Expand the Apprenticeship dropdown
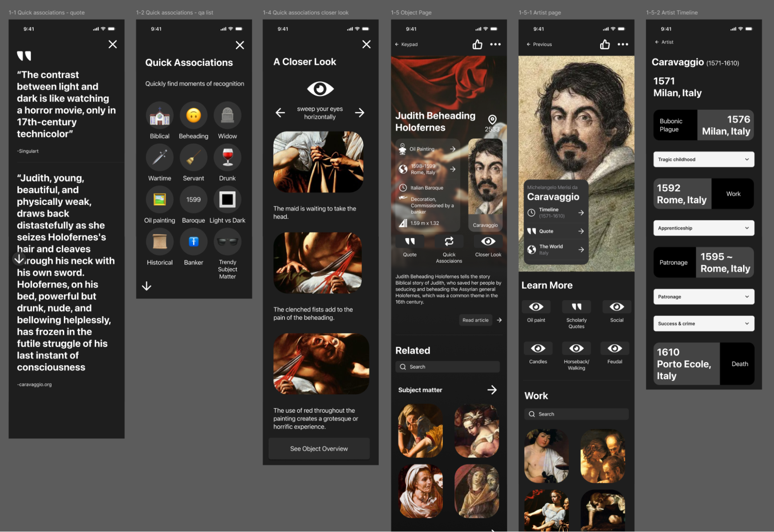 point(703,228)
